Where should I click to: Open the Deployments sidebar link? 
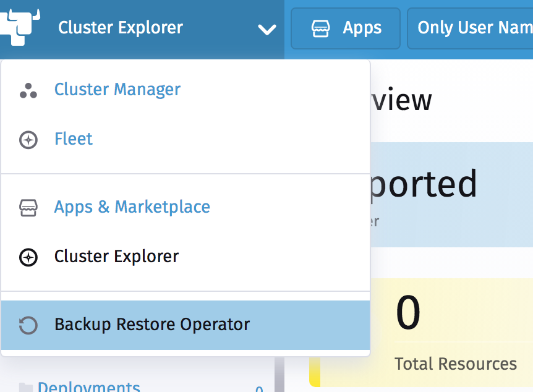[88, 387]
